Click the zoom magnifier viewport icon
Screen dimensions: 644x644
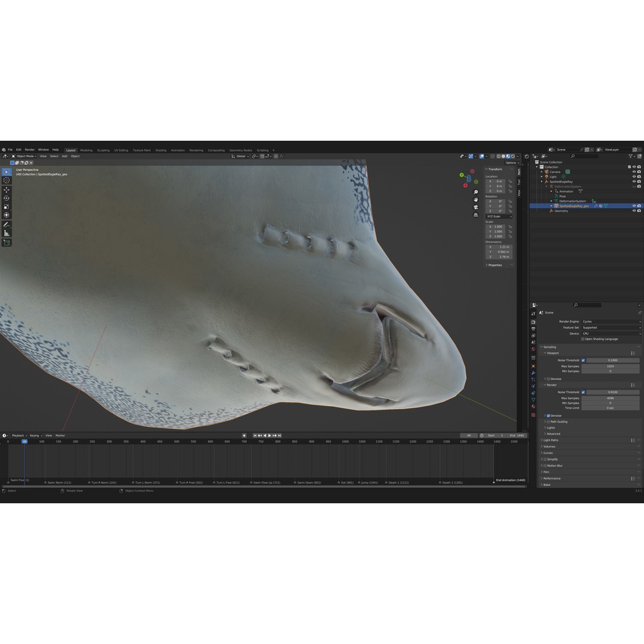point(476,192)
